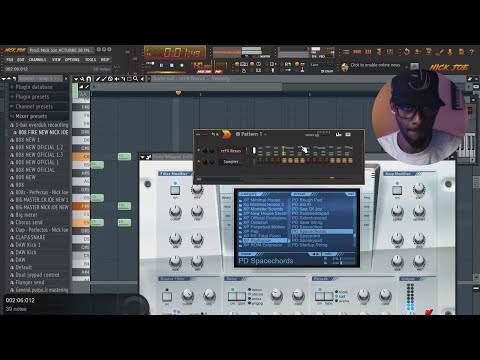
Task: Mute the Sampler channel LED
Action: coord(198,162)
